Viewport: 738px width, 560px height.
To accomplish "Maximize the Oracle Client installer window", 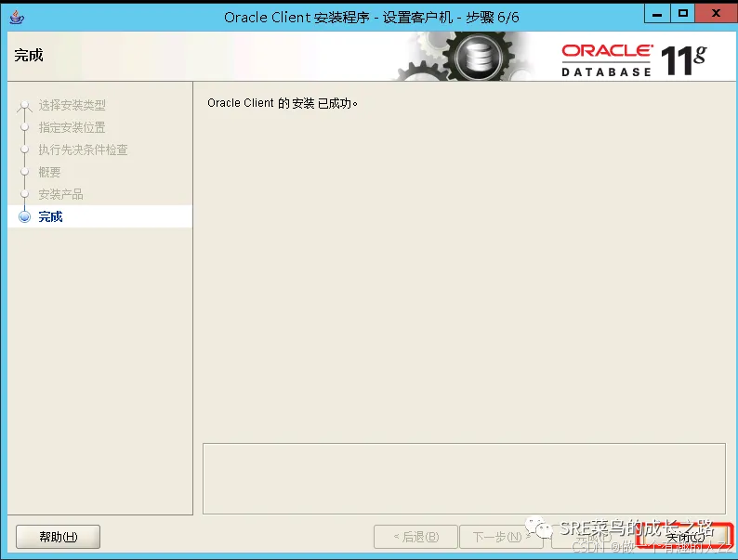I will [x=682, y=14].
